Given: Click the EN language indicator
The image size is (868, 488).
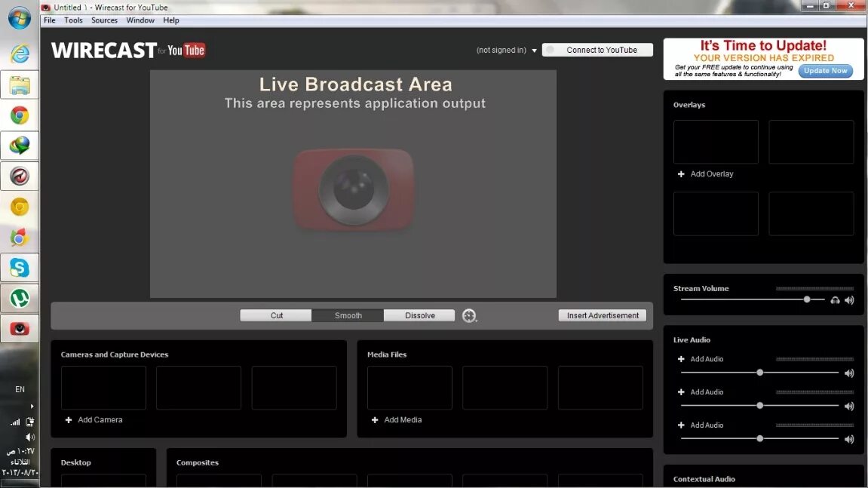Looking at the screenshot, I should tap(20, 389).
